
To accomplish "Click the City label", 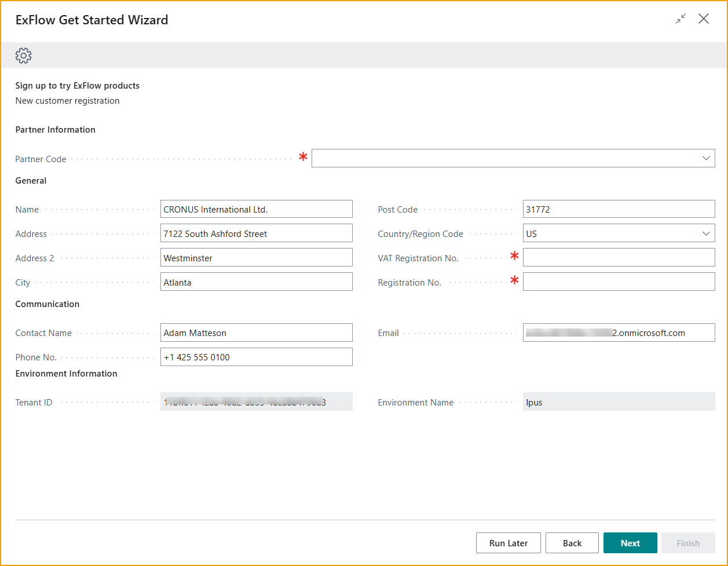I will [23, 283].
